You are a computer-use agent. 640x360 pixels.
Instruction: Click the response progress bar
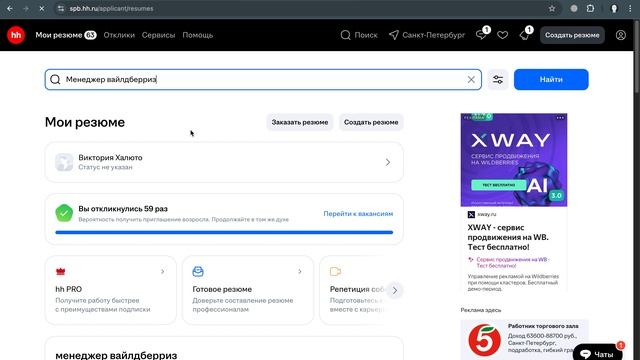click(224, 232)
